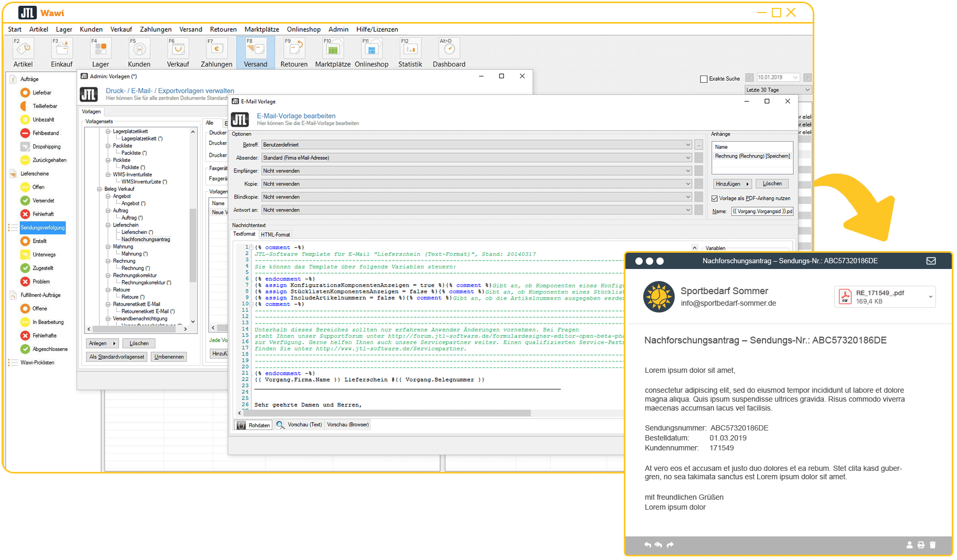
Task: Click the PDF attachment icon in email
Action: pos(845,297)
